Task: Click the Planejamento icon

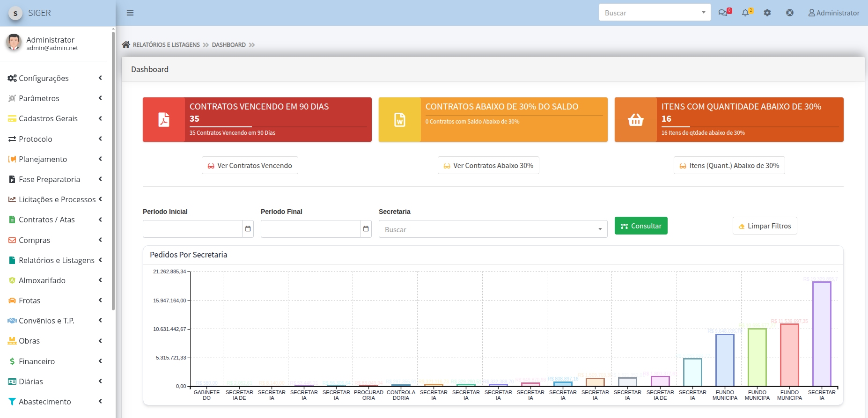Action: pyautogui.click(x=12, y=159)
